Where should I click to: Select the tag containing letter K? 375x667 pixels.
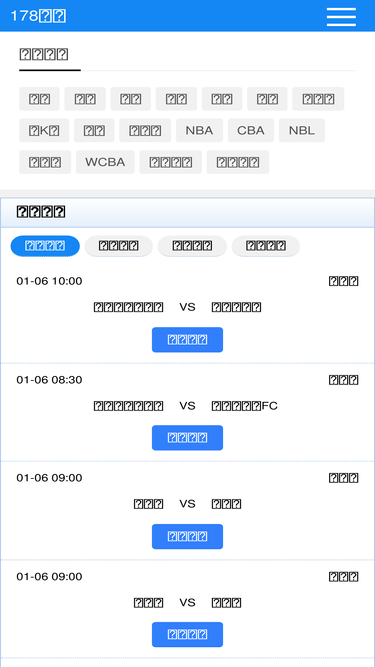click(x=44, y=130)
